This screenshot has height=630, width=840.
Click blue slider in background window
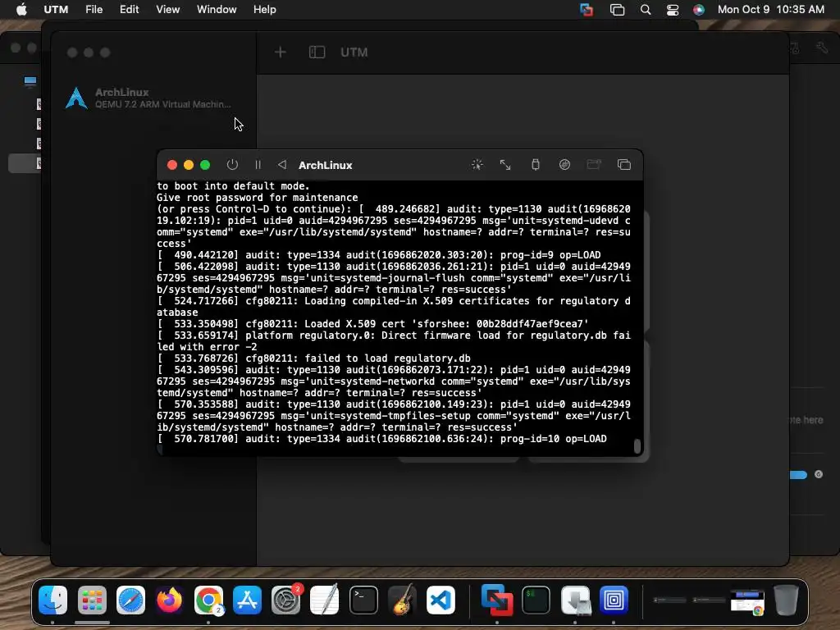798,475
